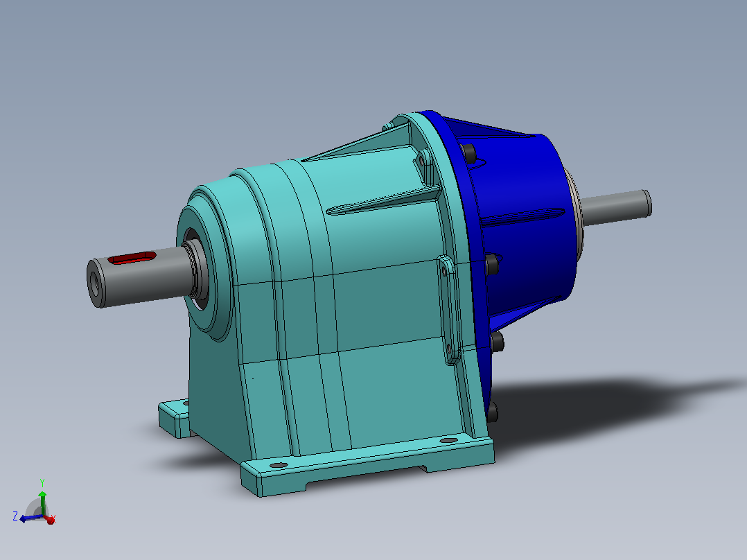
Task: Select the gray shaft protruding from blue housing
Action: click(616, 207)
